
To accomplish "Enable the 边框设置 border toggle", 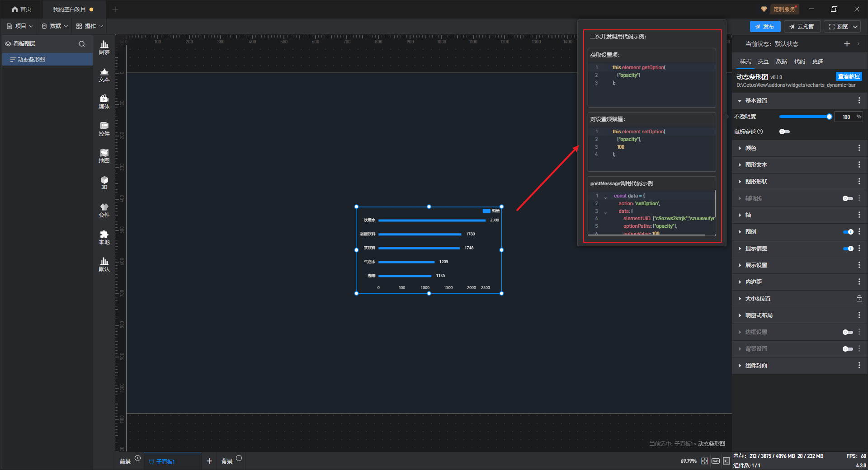I will point(848,332).
